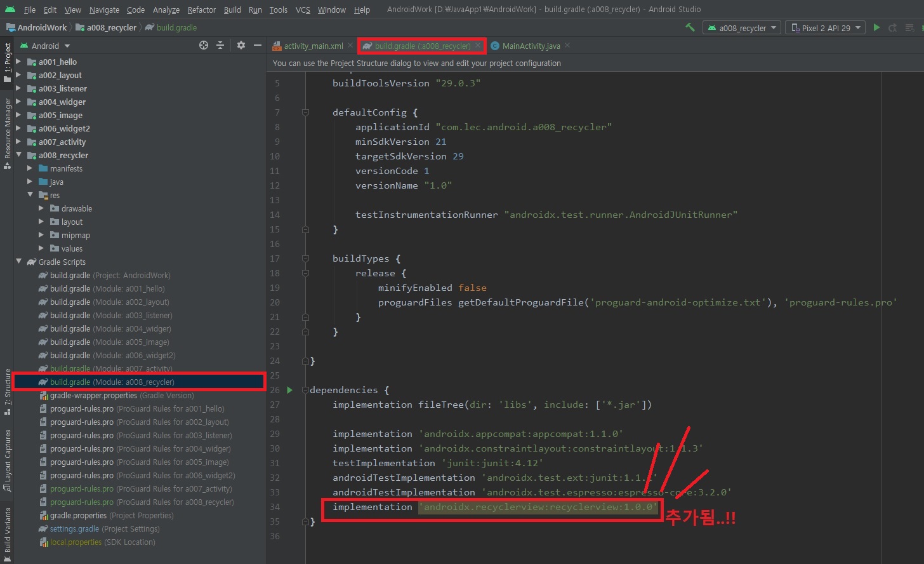Click the minifyEnabled false line

pos(432,288)
